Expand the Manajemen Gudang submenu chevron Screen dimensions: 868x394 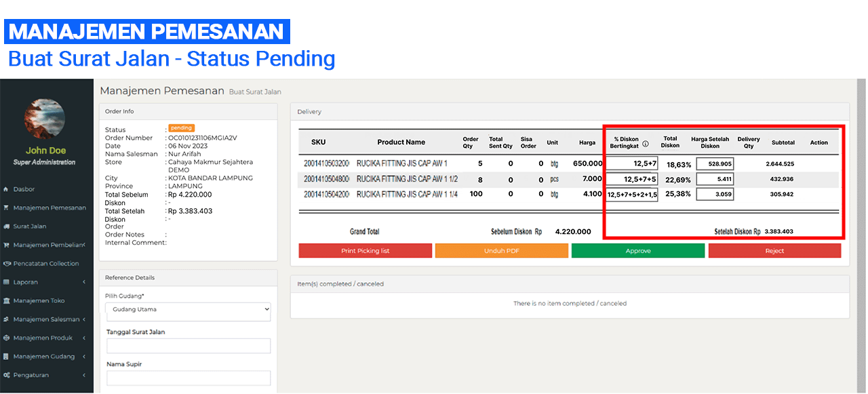84,357
